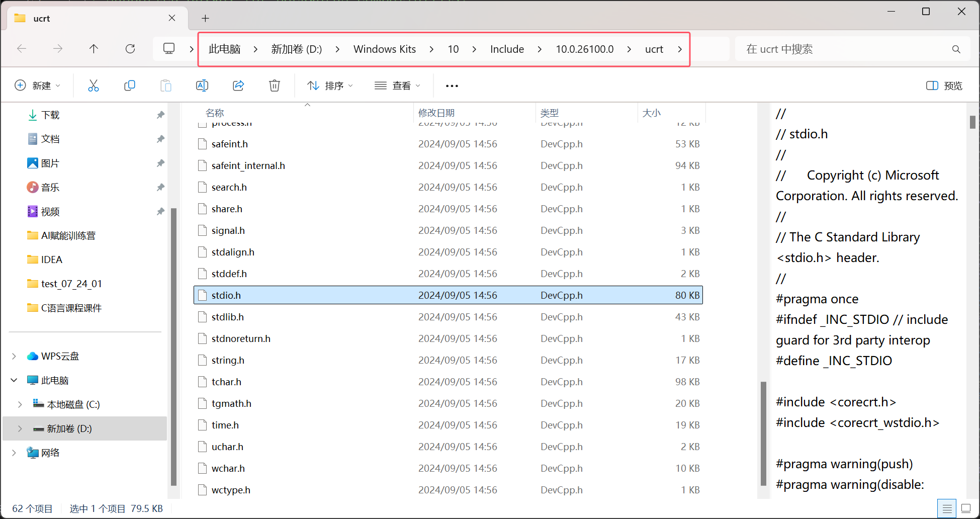980x519 pixels.
Task: Select the safeint_internal.h file
Action: [448, 166]
